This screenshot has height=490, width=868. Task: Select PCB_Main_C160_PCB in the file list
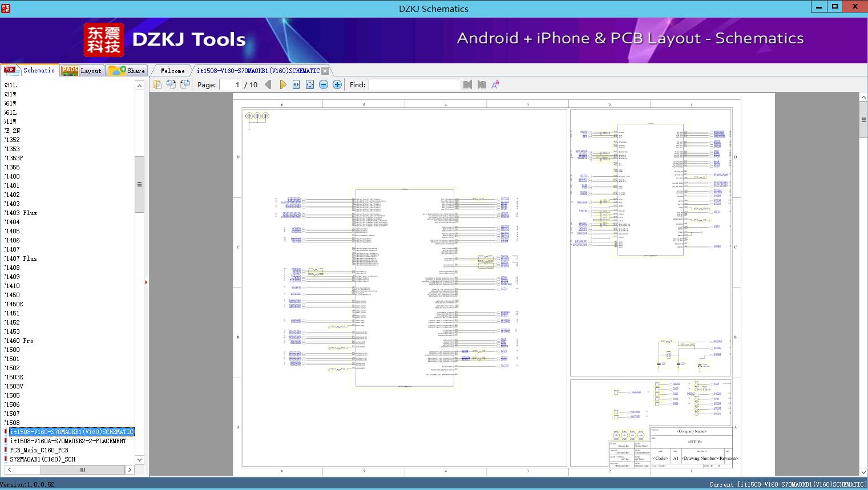(39, 450)
